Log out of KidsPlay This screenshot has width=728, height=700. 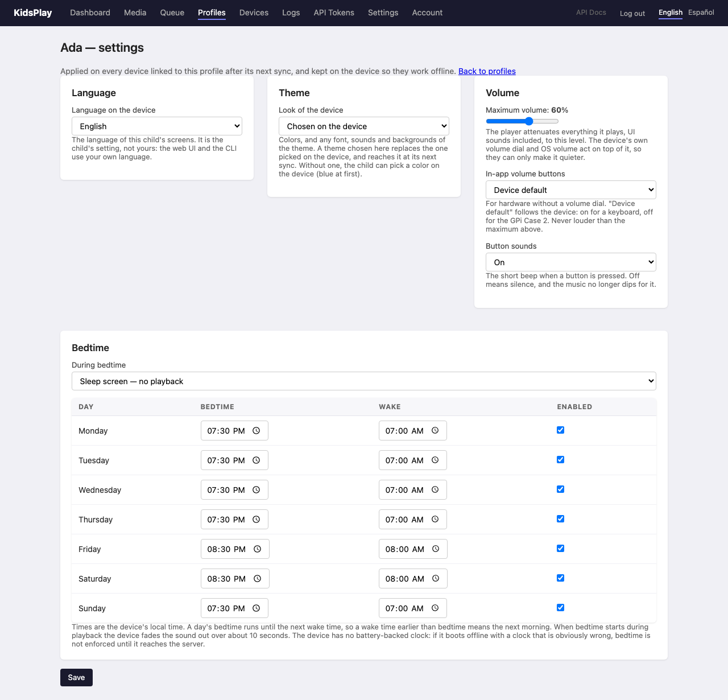pos(632,13)
